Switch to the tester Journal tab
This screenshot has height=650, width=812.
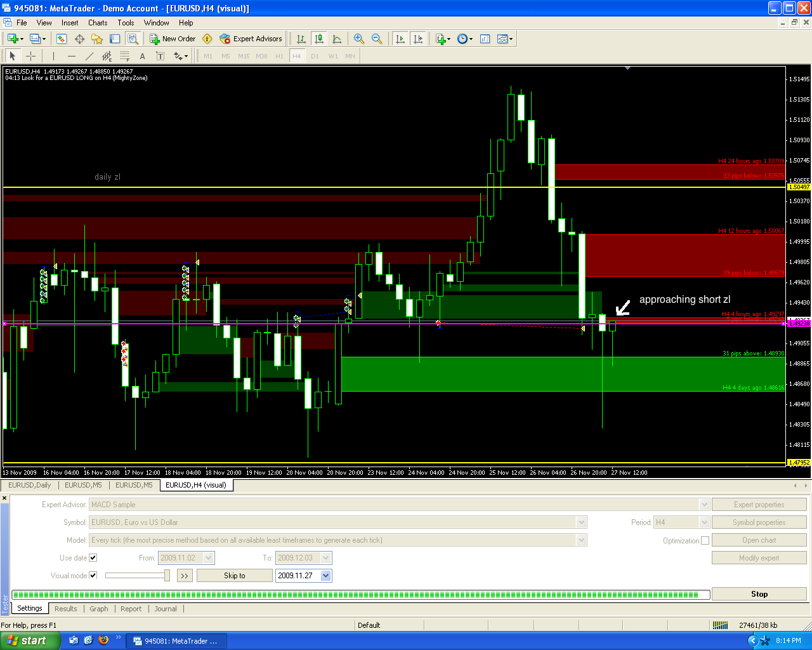coord(166,609)
